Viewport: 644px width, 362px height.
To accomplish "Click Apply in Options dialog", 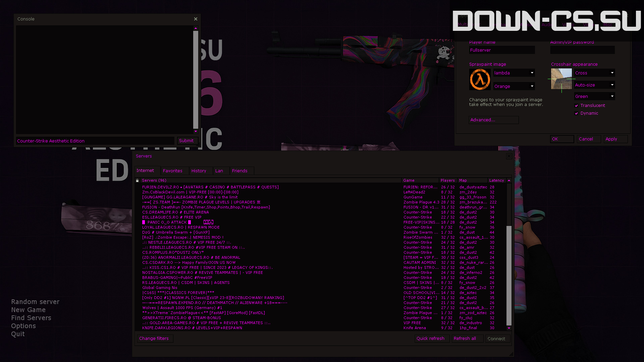I will 615,139.
